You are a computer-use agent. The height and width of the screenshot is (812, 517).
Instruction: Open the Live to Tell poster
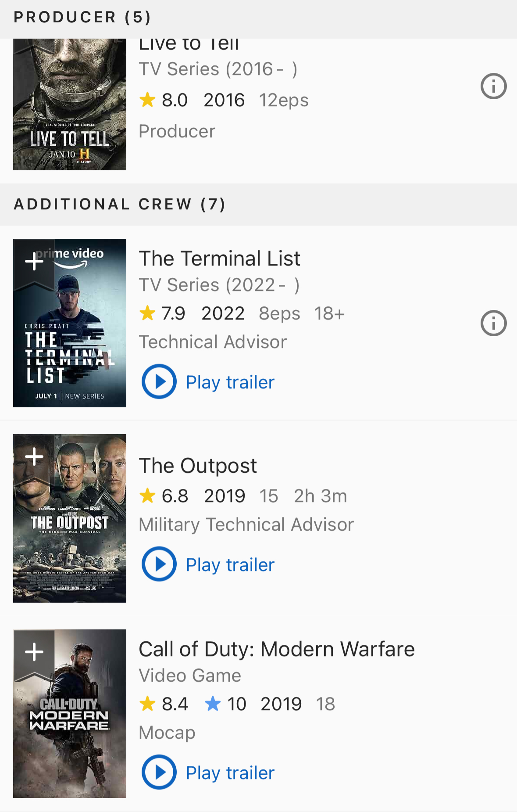tap(70, 105)
